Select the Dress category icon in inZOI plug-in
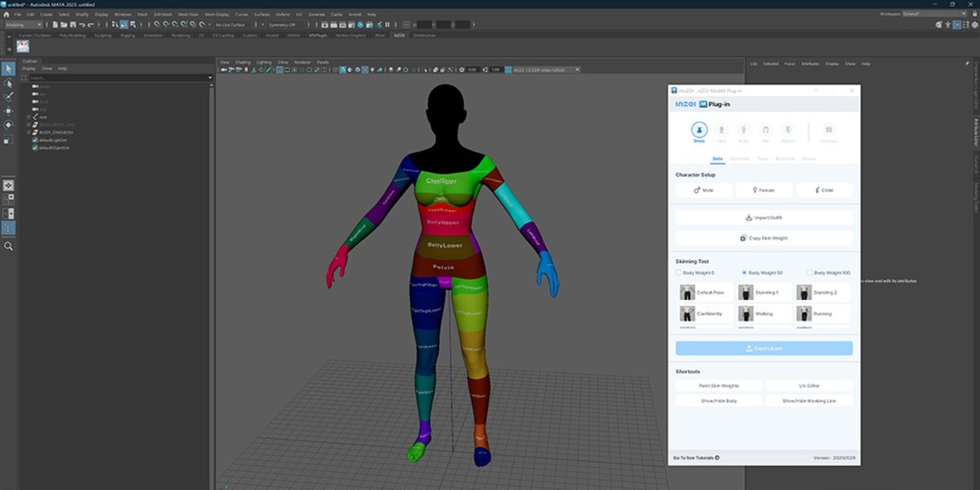 (699, 130)
